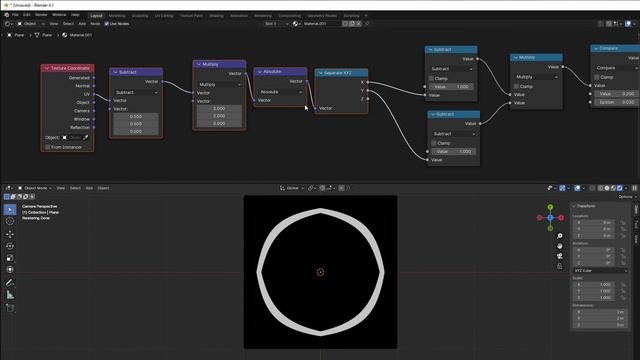Select the Measure ruler tool

[x=10, y=295]
